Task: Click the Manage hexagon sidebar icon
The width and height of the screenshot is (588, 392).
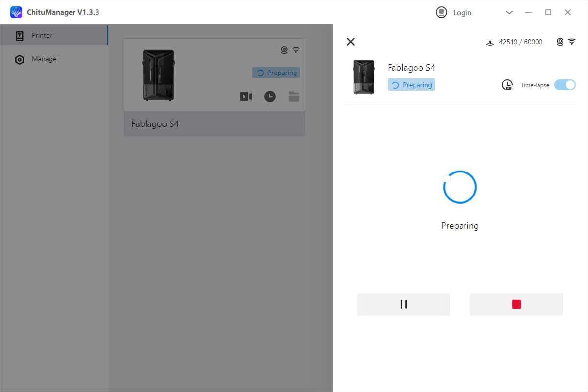Action: (x=20, y=60)
